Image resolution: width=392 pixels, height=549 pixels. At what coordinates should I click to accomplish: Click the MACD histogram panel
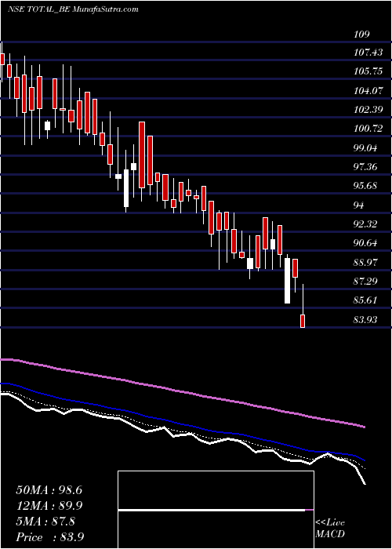click(x=216, y=510)
